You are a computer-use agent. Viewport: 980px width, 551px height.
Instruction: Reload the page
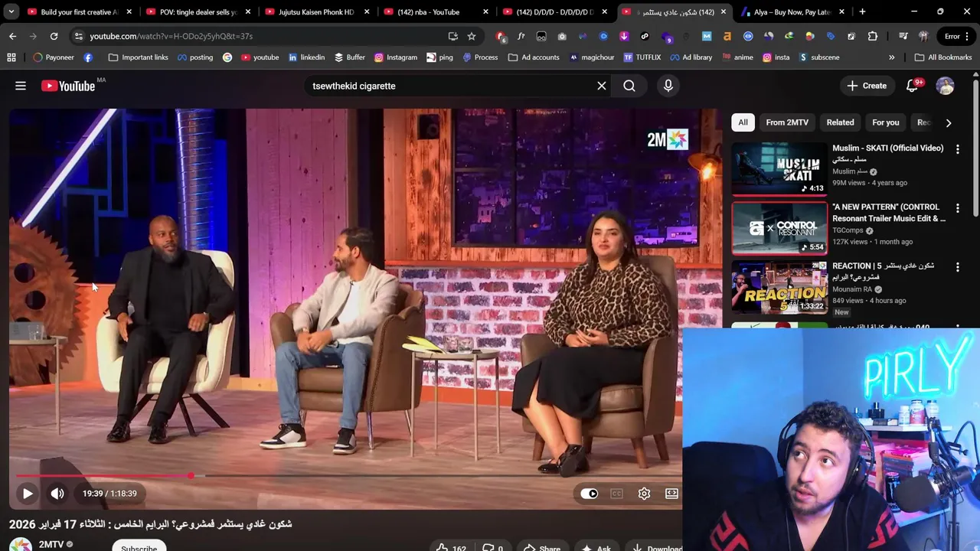pyautogui.click(x=54, y=36)
